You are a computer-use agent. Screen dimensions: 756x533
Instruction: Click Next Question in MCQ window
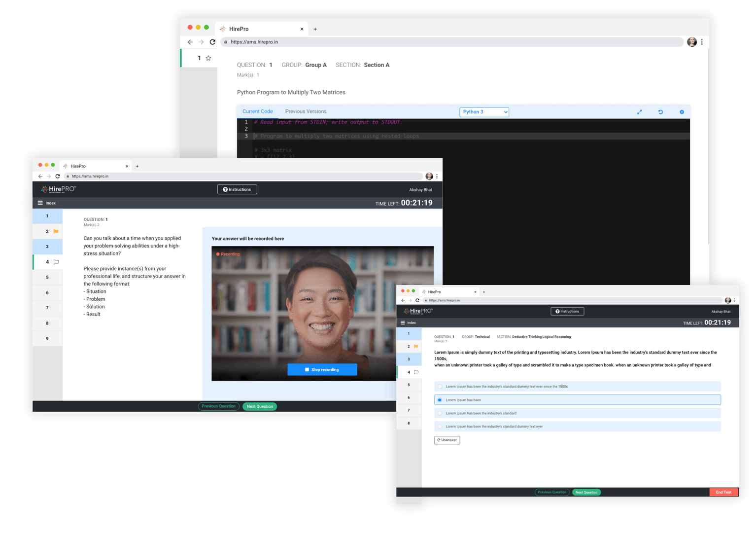[586, 492]
